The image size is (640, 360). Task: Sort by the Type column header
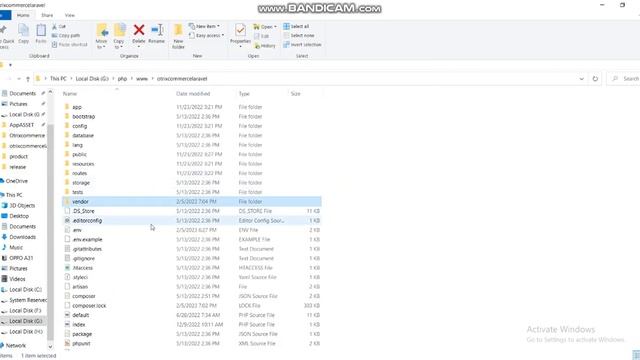244,94
